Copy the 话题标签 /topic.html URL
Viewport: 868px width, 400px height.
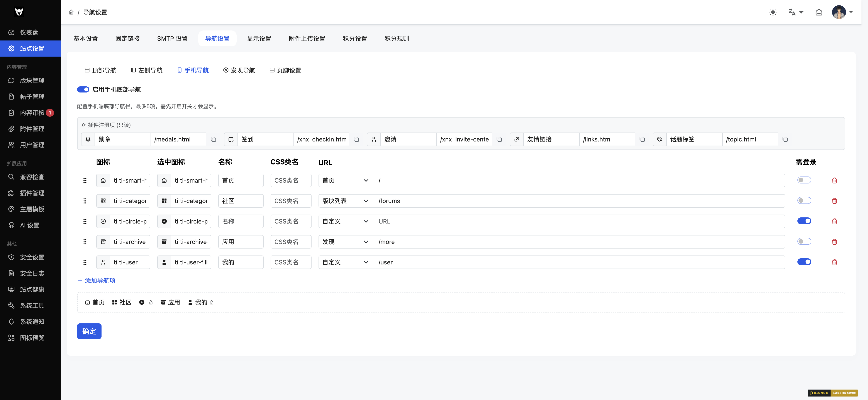click(785, 139)
